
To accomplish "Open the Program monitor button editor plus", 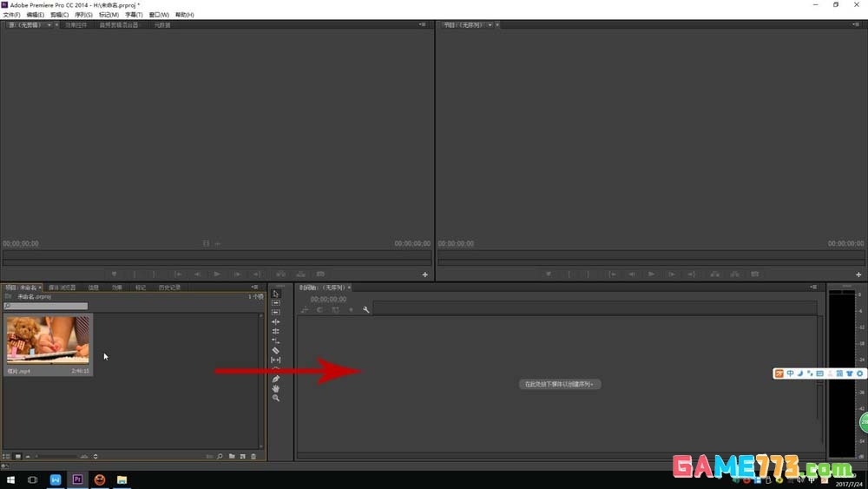I will click(858, 274).
